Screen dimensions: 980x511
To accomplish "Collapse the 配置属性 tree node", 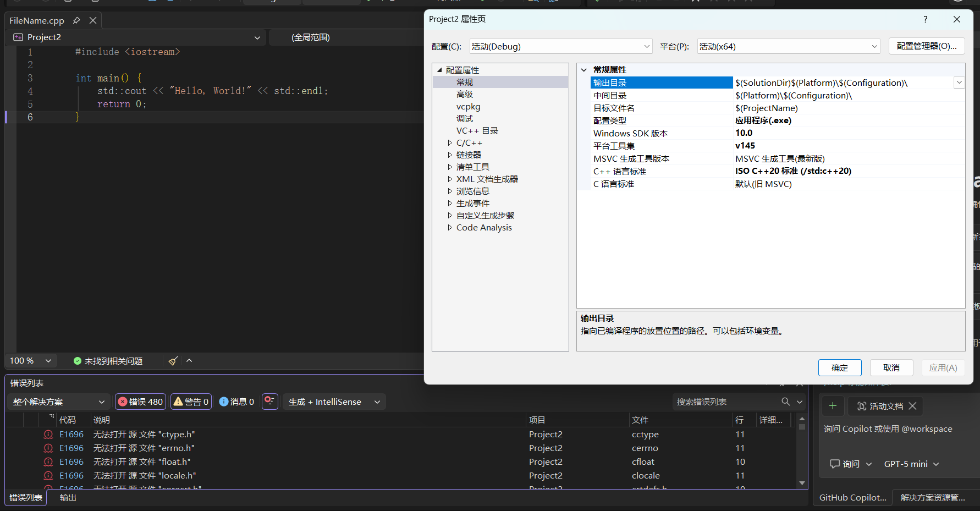I will tap(439, 70).
